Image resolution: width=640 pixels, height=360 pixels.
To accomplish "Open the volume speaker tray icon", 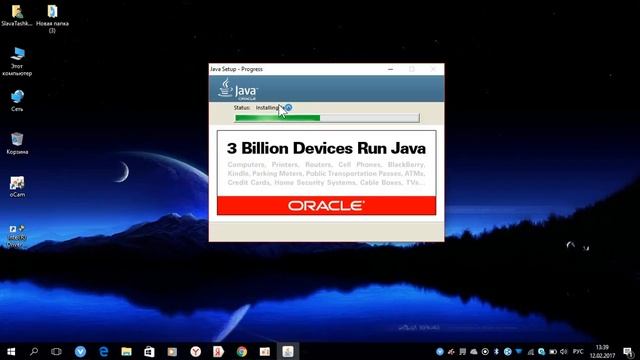I will (564, 351).
